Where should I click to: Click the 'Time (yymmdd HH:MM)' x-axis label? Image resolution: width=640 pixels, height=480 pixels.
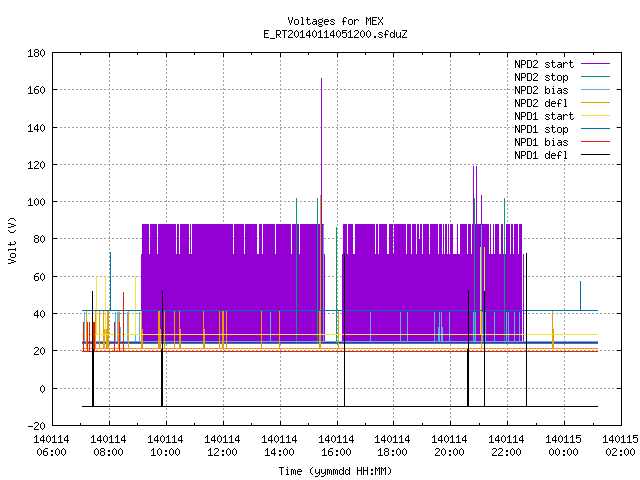[x=335, y=471]
